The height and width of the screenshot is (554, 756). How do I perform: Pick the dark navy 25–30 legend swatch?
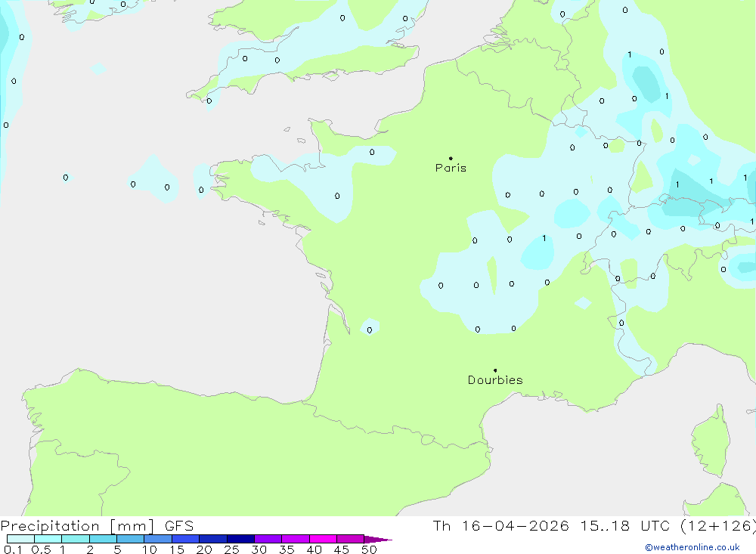pos(240,539)
